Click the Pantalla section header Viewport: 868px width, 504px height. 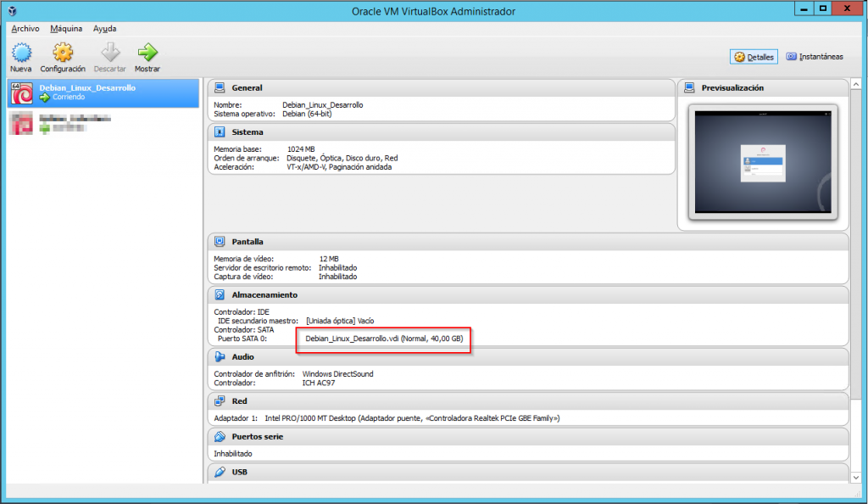(x=528, y=242)
